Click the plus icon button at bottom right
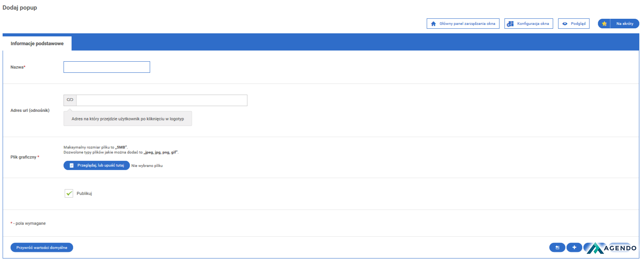This screenshot has height=262, width=644. [x=574, y=247]
